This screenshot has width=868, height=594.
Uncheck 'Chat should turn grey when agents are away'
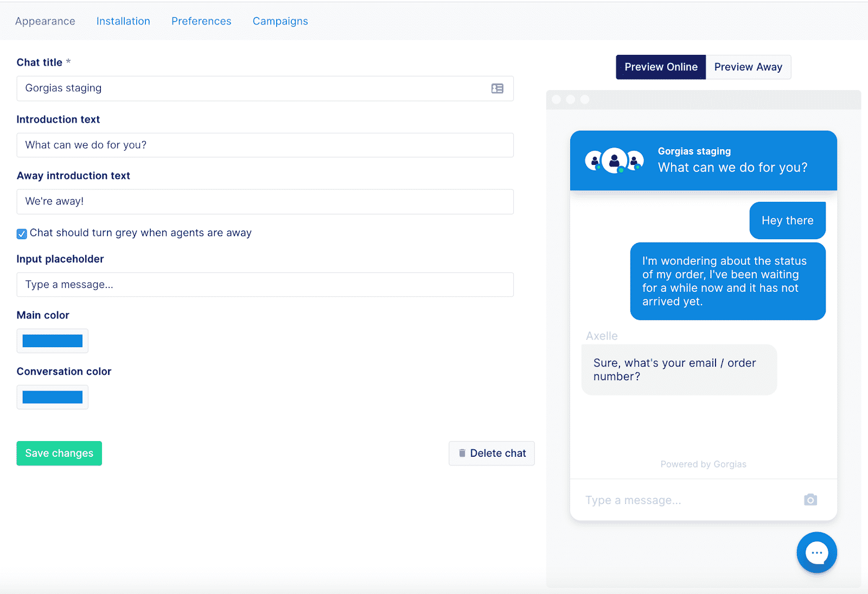tap(22, 234)
